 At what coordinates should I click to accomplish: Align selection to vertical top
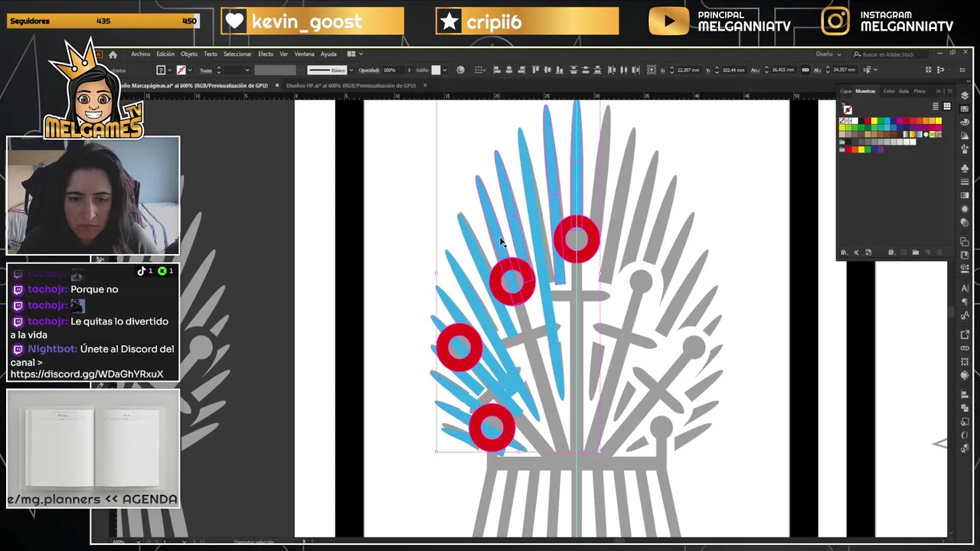tap(536, 70)
